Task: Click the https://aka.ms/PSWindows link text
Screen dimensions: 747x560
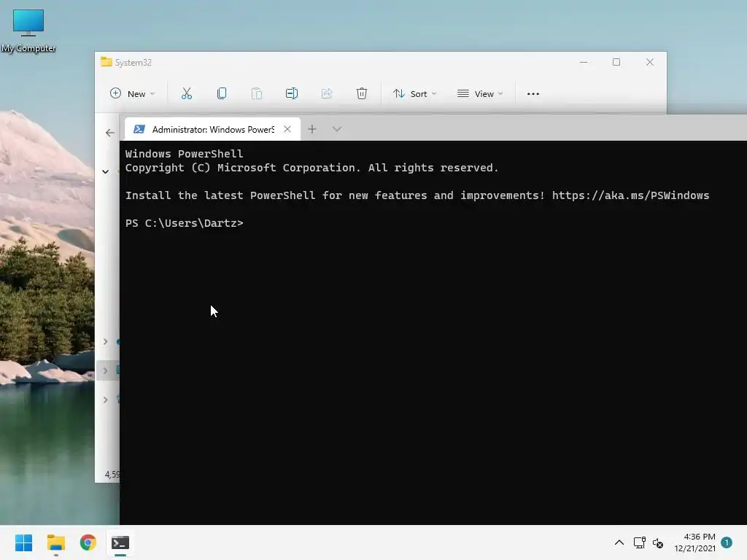Action: (x=630, y=195)
